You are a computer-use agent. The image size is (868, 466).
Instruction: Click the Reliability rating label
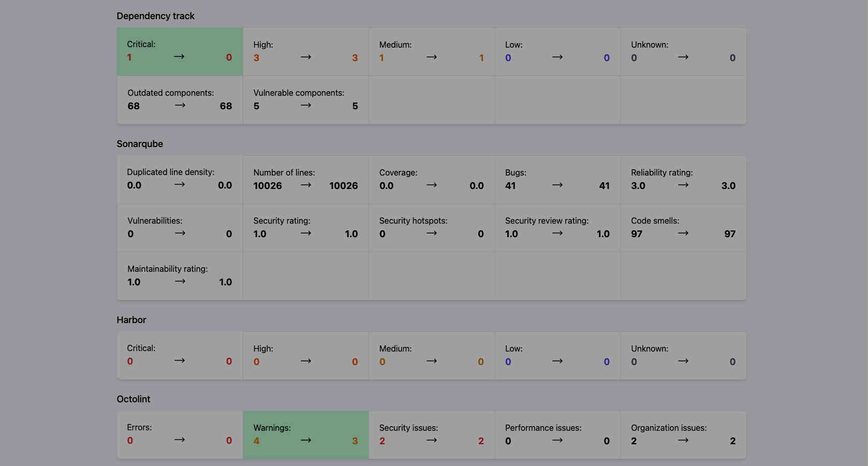pyautogui.click(x=661, y=172)
